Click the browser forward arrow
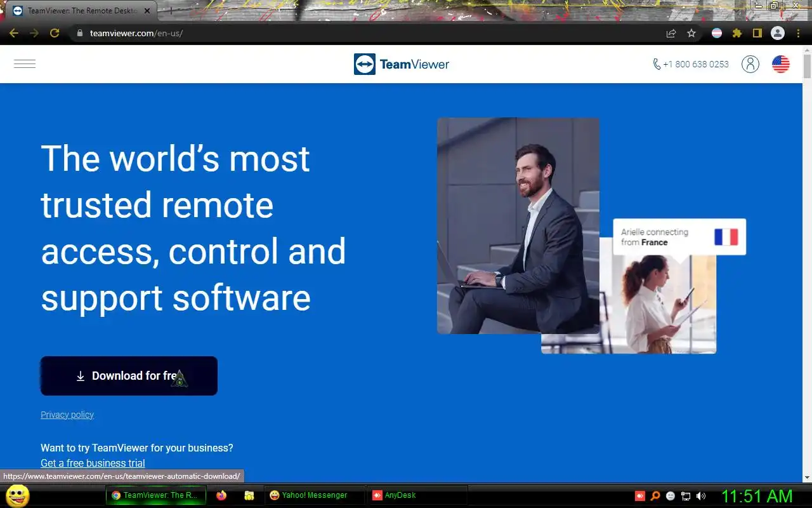 point(34,33)
